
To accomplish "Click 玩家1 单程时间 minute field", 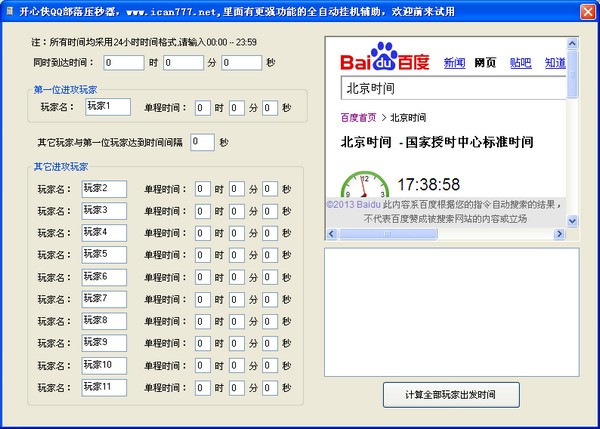I will tap(236, 108).
